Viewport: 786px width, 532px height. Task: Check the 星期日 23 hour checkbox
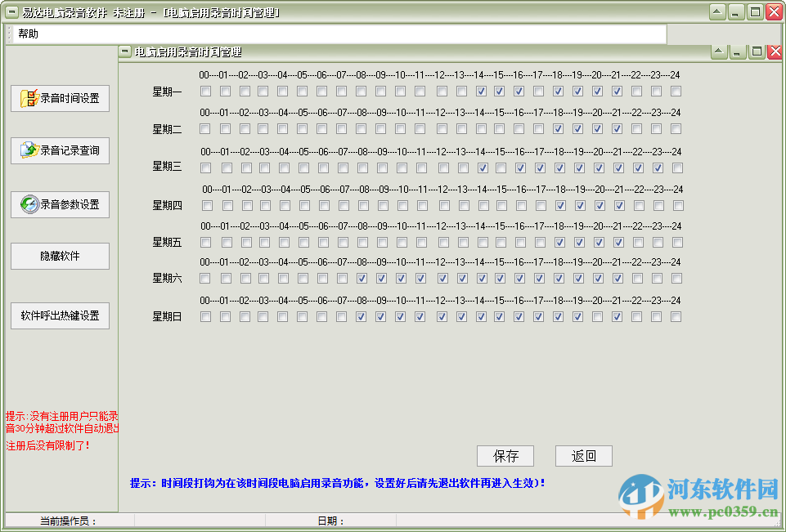click(656, 316)
